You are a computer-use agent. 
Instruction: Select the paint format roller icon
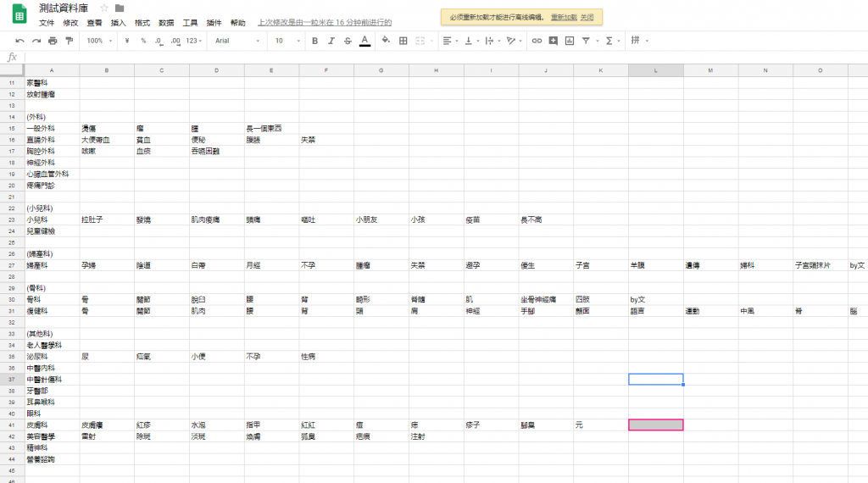70,41
